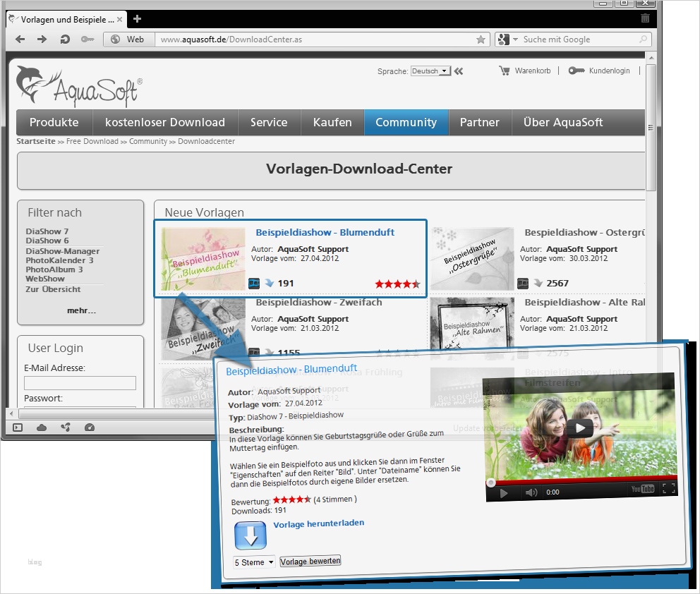Go back with the browser back arrow
The height and width of the screenshot is (594, 700).
20,40
